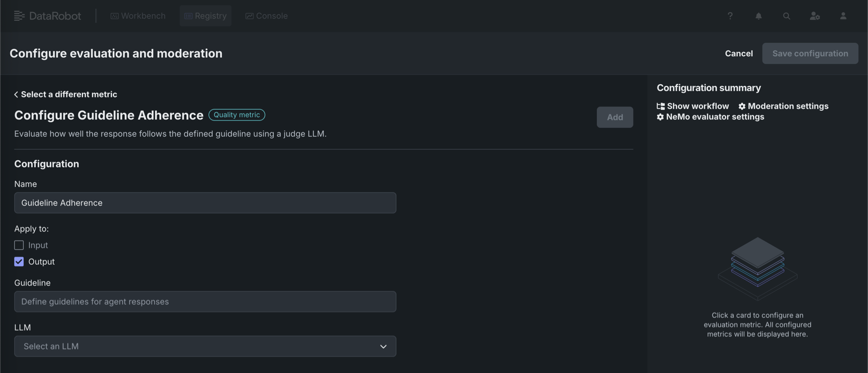Click the Show workflow icon

coord(661,106)
